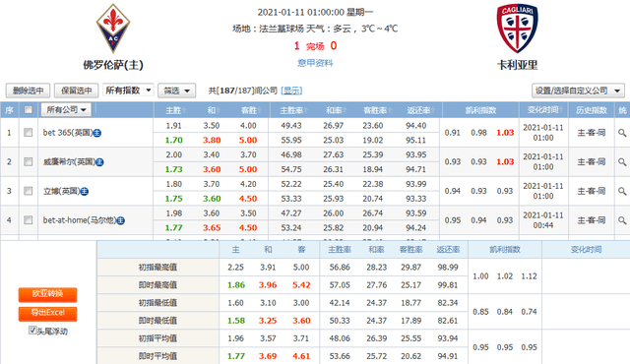Sort by the 返还率 column header

pyautogui.click(x=420, y=110)
